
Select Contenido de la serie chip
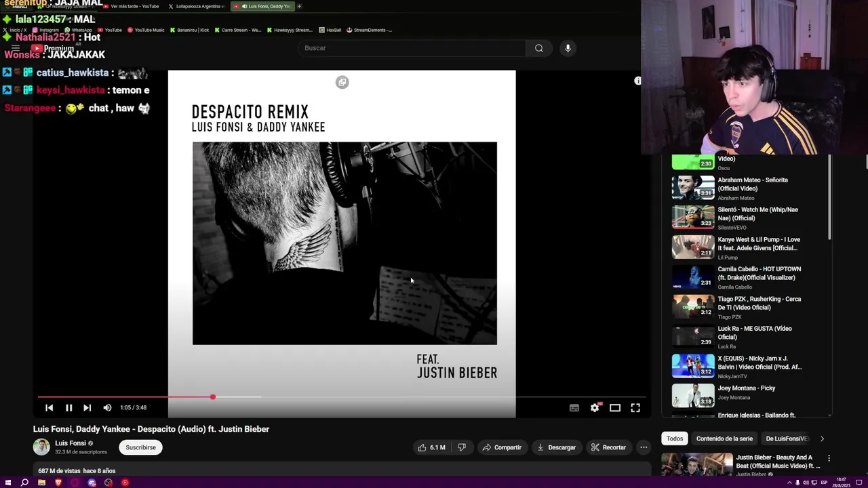(724, 439)
